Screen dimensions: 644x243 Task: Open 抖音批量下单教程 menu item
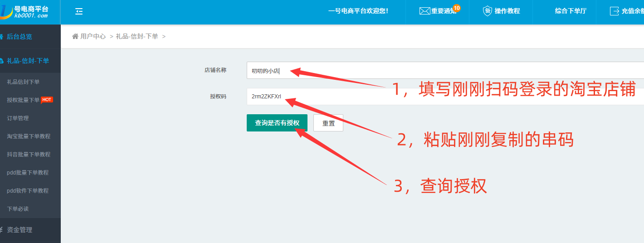pyautogui.click(x=29, y=155)
